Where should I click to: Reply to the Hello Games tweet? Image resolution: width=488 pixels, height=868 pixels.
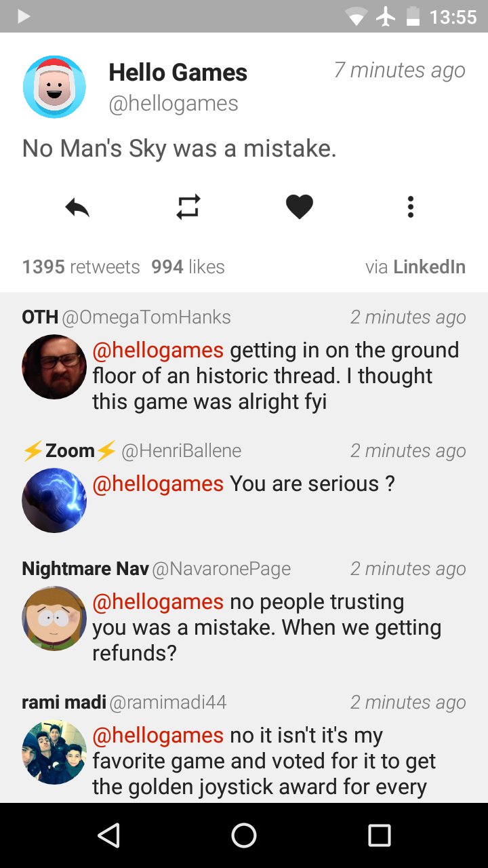(77, 207)
